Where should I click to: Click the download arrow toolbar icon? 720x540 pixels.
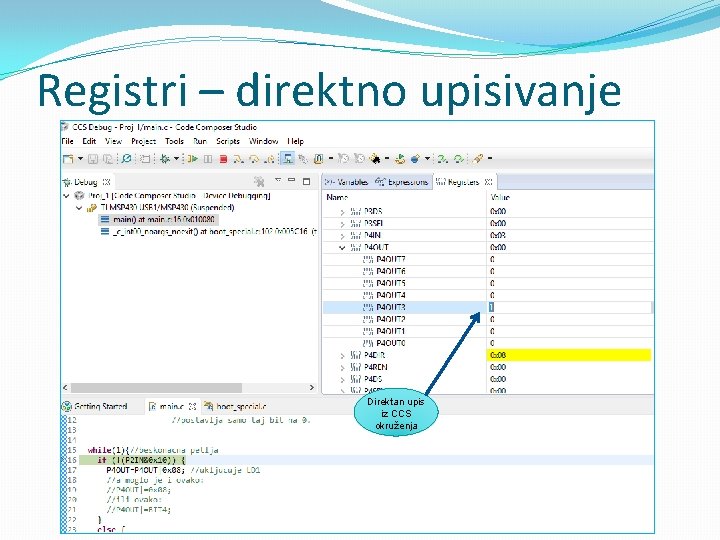pos(400,159)
